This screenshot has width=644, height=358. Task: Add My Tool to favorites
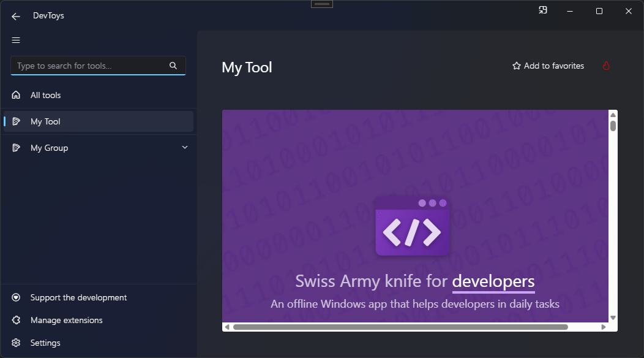tap(548, 66)
